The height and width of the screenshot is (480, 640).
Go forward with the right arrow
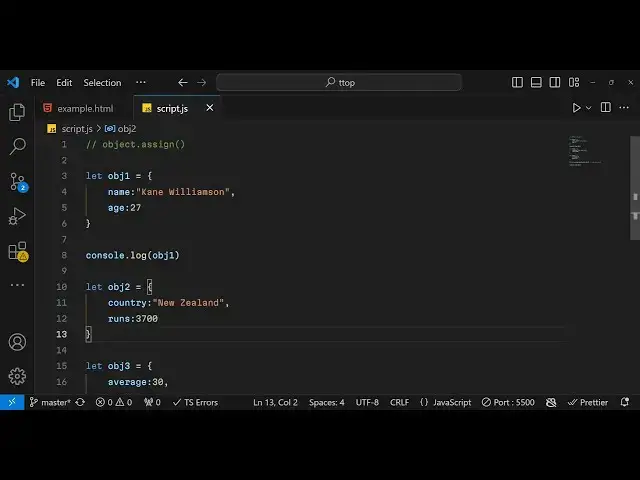(202, 82)
